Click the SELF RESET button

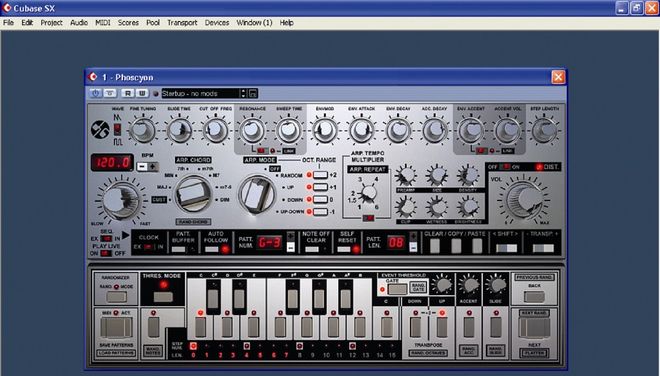point(344,249)
